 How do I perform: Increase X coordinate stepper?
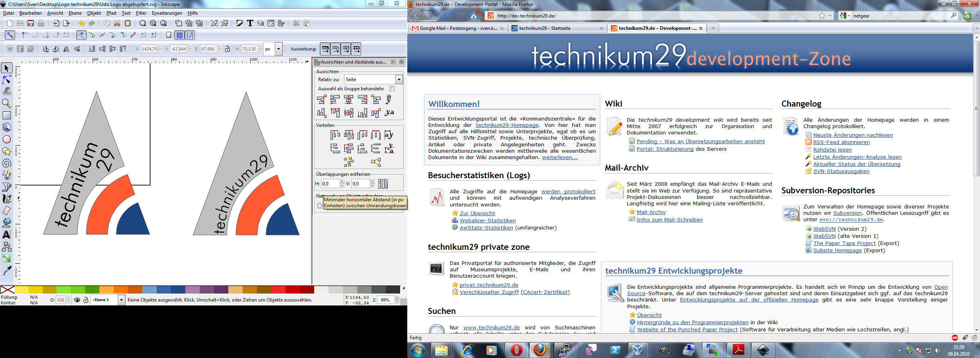click(x=160, y=47)
